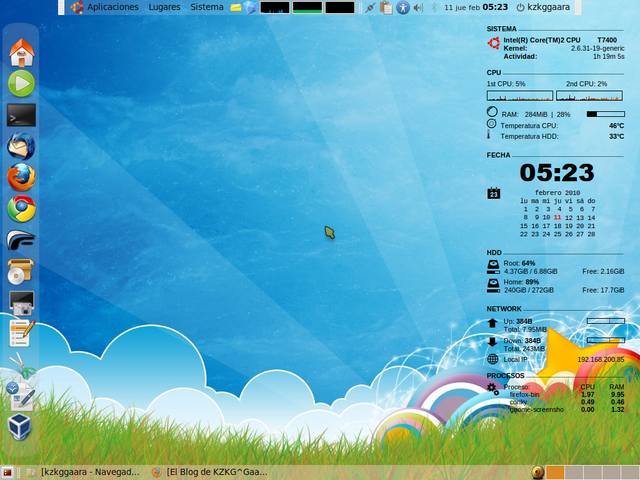Click the febrero 2010 calendar header
Viewport: 640px width, 480px height.
click(558, 193)
